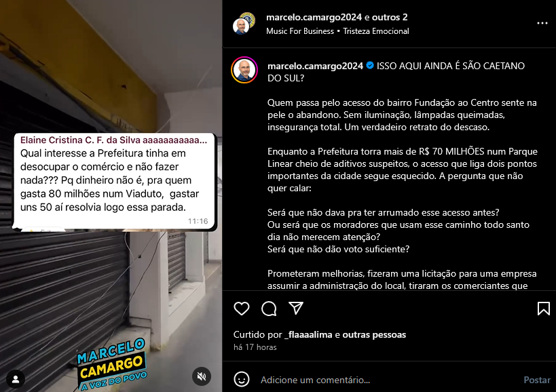View story from caption profile picture
Image resolution: width=556 pixels, height=392 pixels.
244,70
